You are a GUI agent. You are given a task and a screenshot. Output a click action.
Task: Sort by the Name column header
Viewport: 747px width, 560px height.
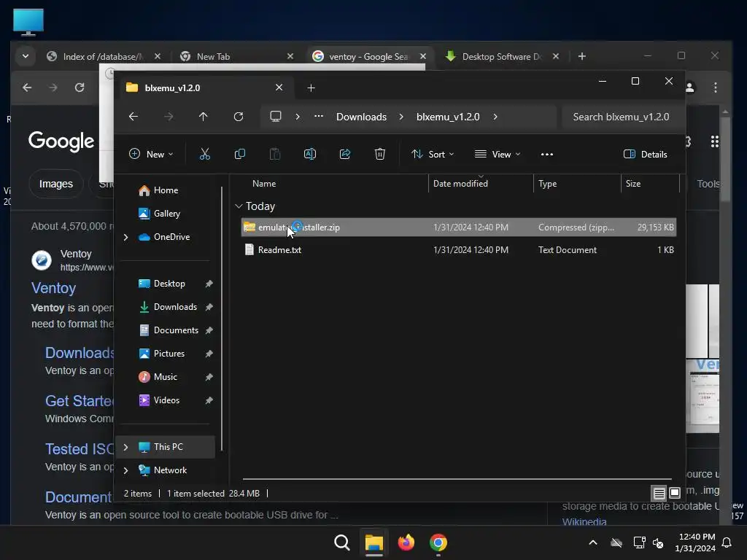[264, 184]
